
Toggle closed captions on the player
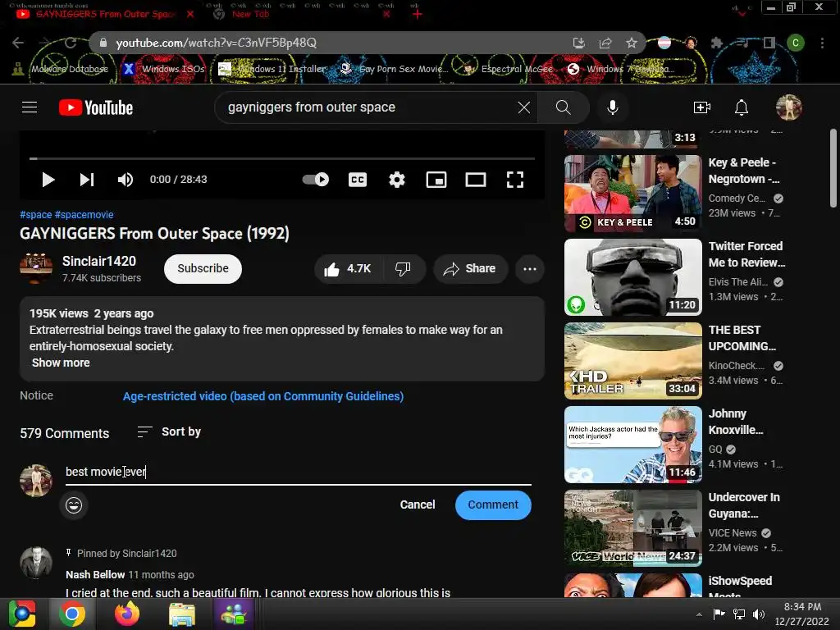(x=358, y=180)
